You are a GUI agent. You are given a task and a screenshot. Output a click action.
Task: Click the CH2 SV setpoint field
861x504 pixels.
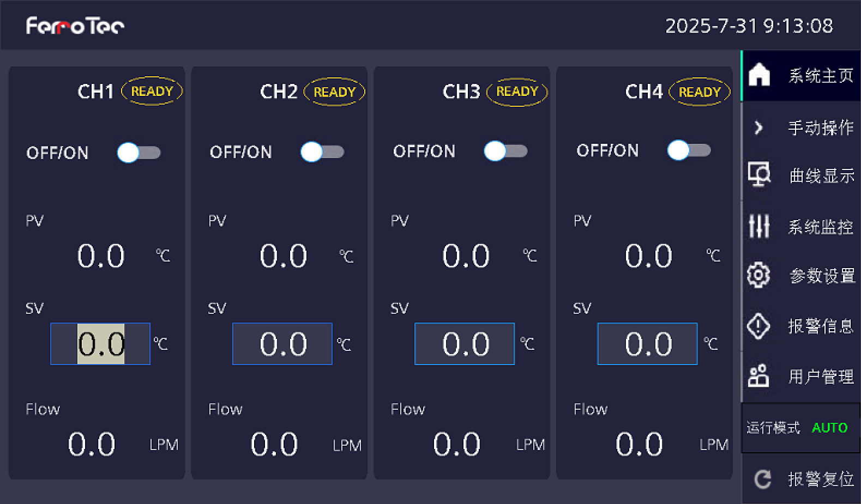pos(282,344)
